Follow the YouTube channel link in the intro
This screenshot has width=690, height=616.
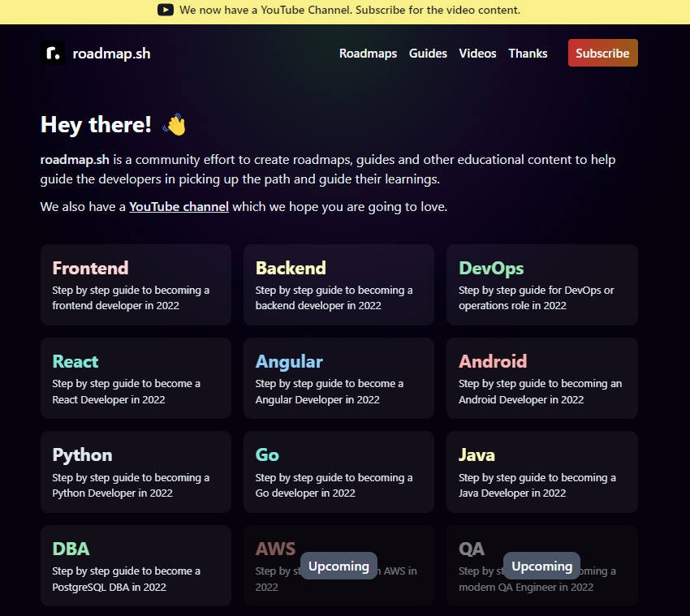click(x=179, y=206)
